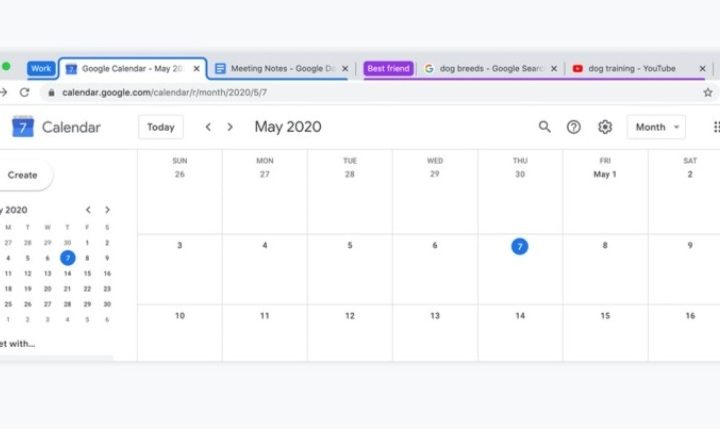Collapse the Work tab group

tap(41, 69)
